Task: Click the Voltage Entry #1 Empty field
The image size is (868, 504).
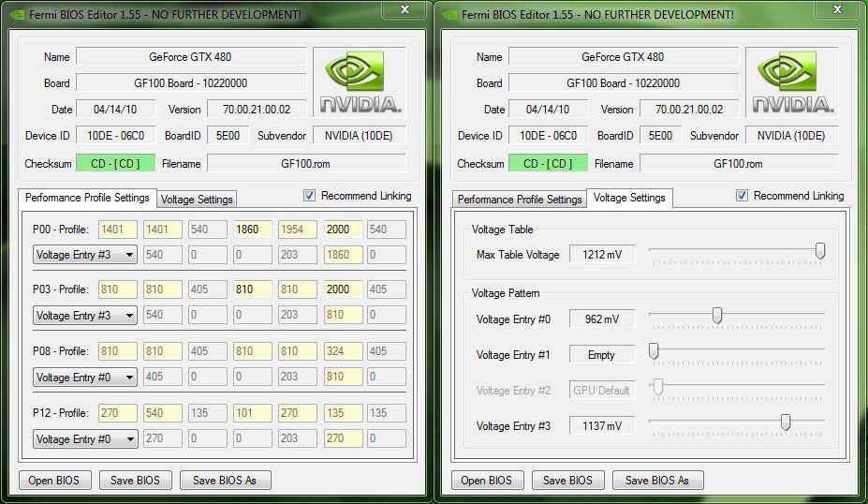Action: (602, 355)
